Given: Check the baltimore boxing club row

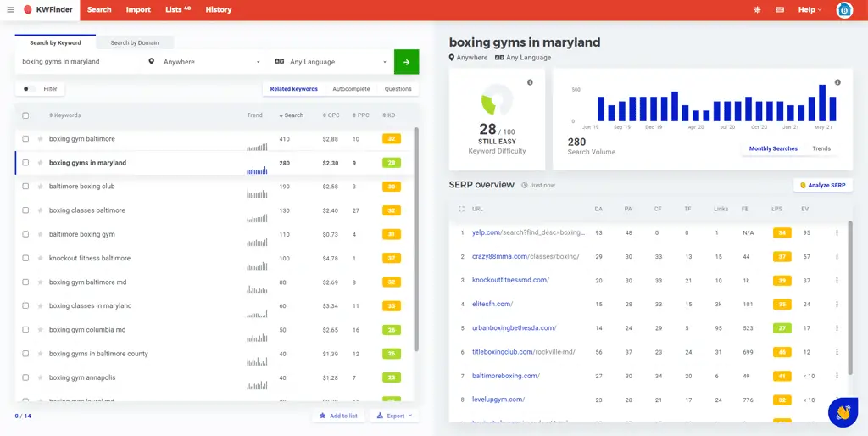Looking at the screenshot, I should tap(25, 187).
